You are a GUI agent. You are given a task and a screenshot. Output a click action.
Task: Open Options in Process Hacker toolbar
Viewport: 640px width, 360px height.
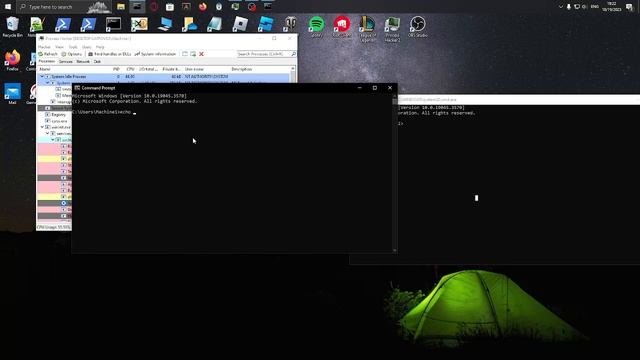(x=71, y=54)
